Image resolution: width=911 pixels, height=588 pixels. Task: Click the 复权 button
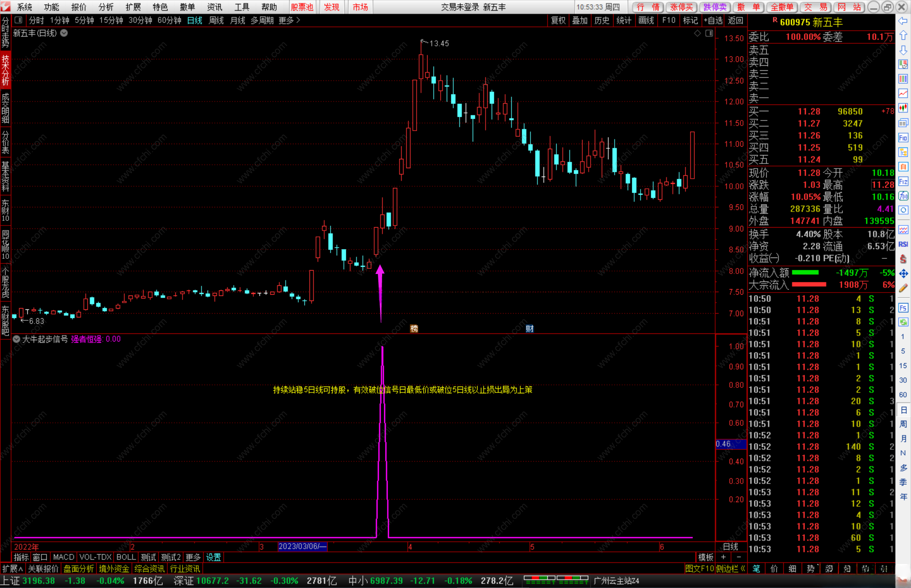point(558,20)
